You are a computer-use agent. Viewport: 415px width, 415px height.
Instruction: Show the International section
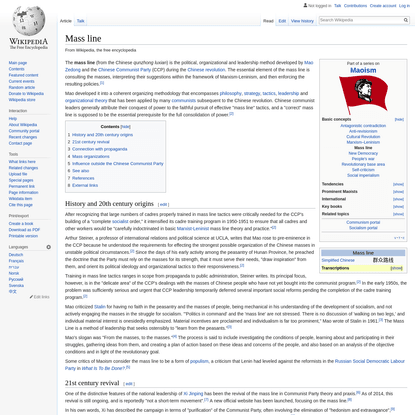click(x=398, y=199)
